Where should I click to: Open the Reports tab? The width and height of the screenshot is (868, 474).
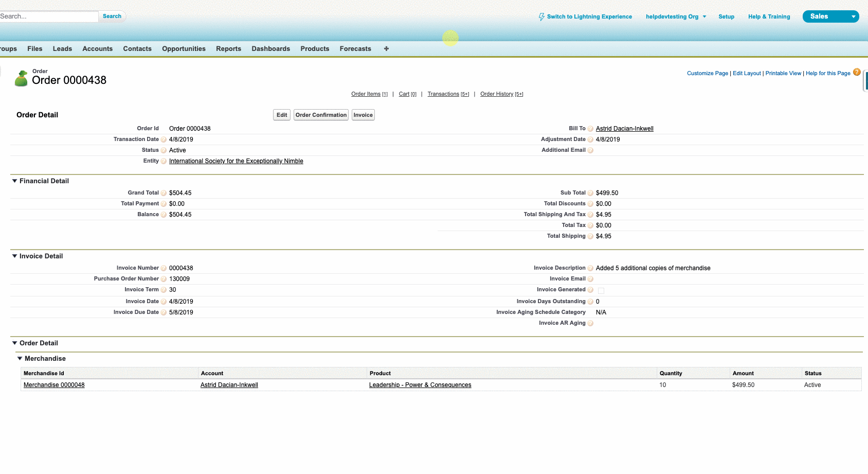[228, 49]
